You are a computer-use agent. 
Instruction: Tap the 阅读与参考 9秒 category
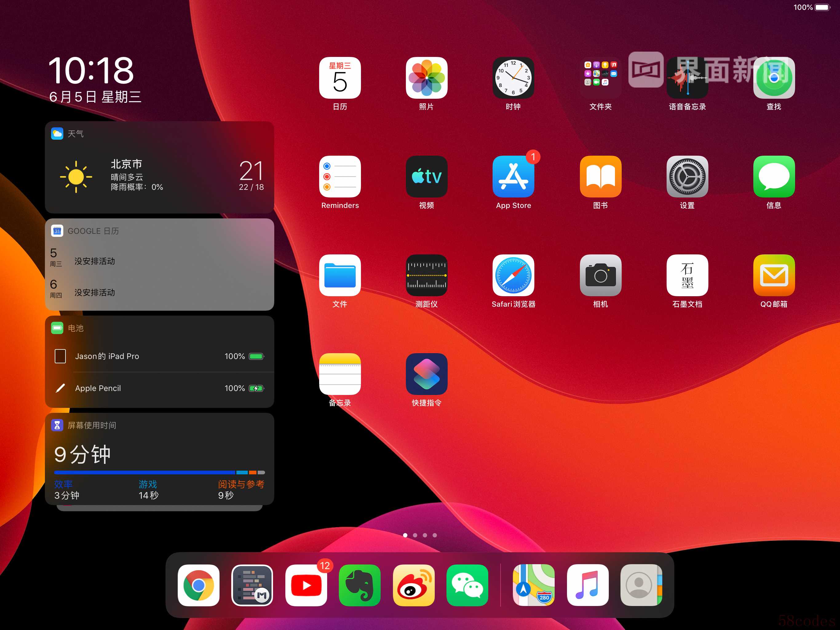click(x=241, y=490)
